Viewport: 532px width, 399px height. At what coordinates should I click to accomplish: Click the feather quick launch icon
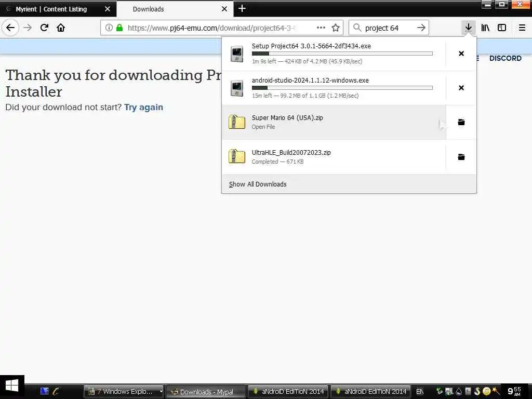pos(56,391)
